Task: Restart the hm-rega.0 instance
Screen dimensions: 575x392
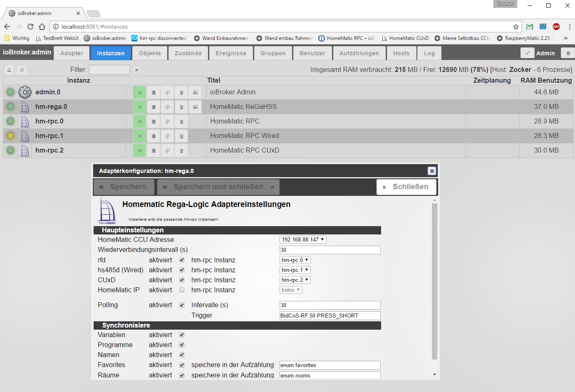Action: pyautogui.click(x=167, y=107)
